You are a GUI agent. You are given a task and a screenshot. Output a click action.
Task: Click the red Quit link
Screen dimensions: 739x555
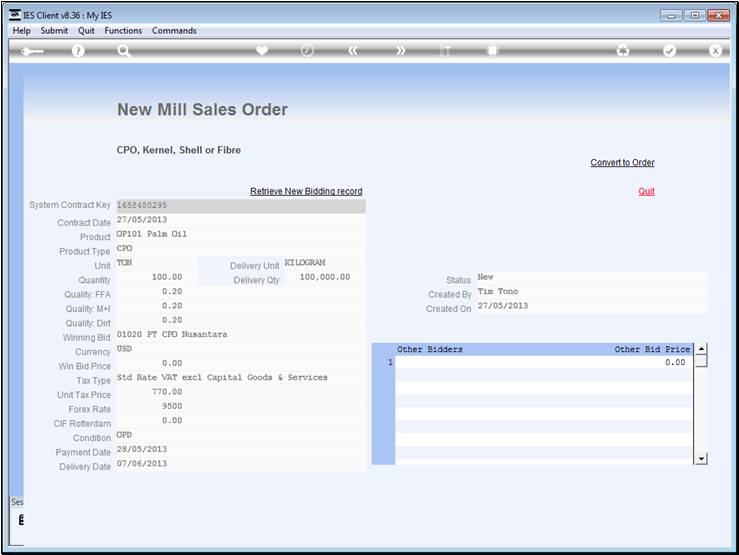pyautogui.click(x=646, y=191)
